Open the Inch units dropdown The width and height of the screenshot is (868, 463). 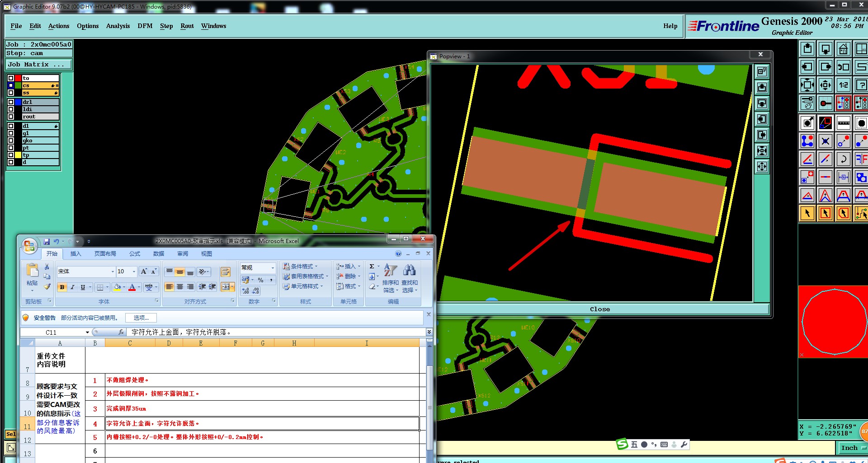coord(853,448)
